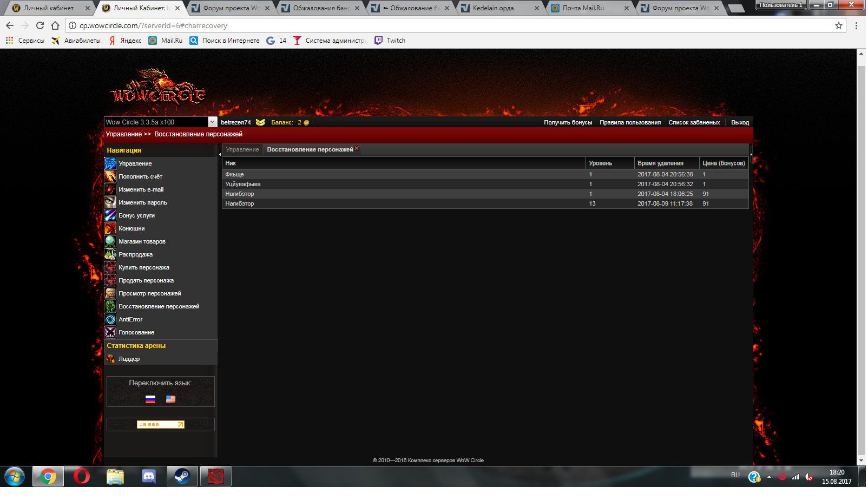Go to the Chrome home page
868x500 pixels.
[x=55, y=25]
